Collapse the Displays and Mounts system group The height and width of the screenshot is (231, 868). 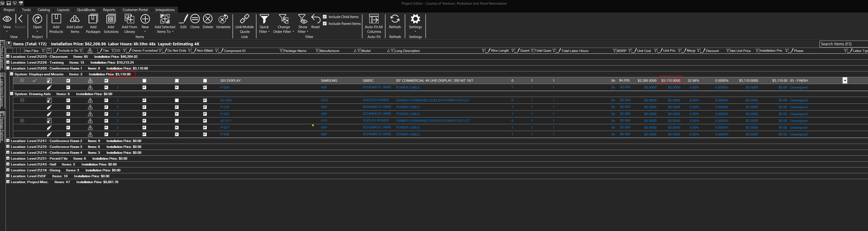(x=12, y=74)
